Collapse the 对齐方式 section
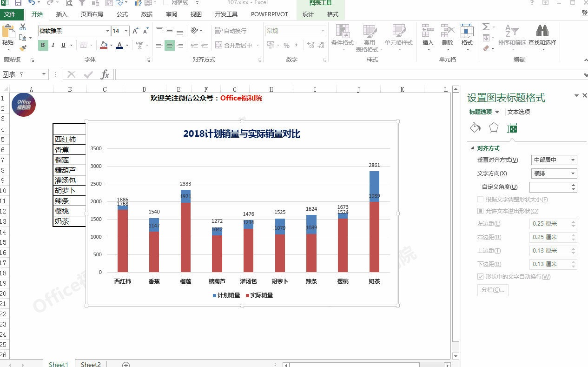This screenshot has height=367, width=588. tap(473, 148)
